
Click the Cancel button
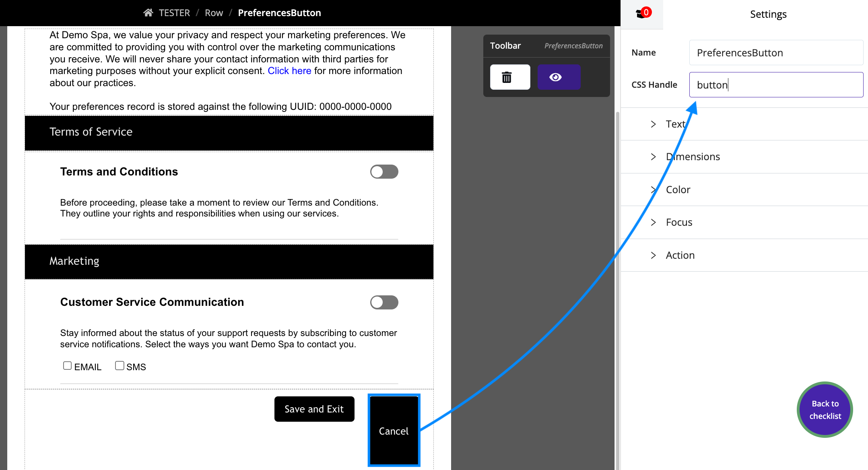[x=394, y=430]
